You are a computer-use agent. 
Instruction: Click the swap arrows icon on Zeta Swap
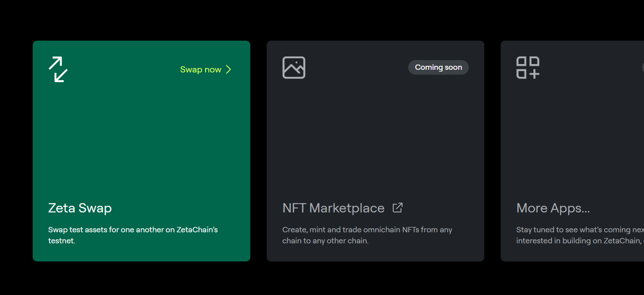(58, 69)
